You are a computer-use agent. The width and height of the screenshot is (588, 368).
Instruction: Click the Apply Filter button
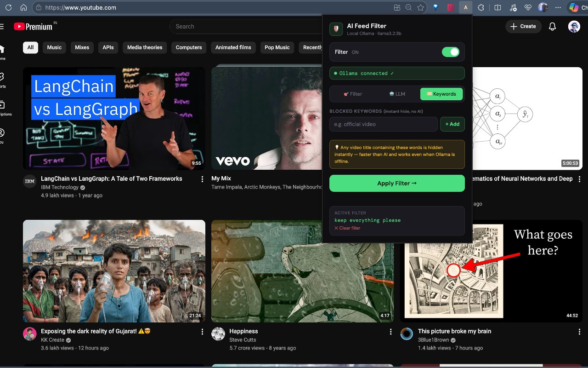pos(397,183)
